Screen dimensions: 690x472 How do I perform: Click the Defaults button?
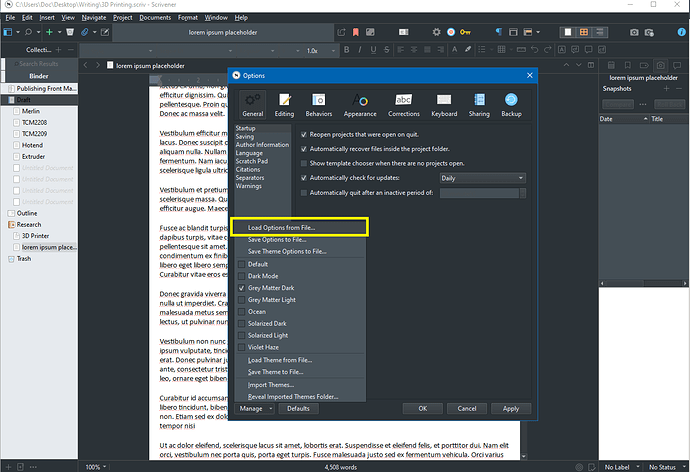(x=298, y=408)
